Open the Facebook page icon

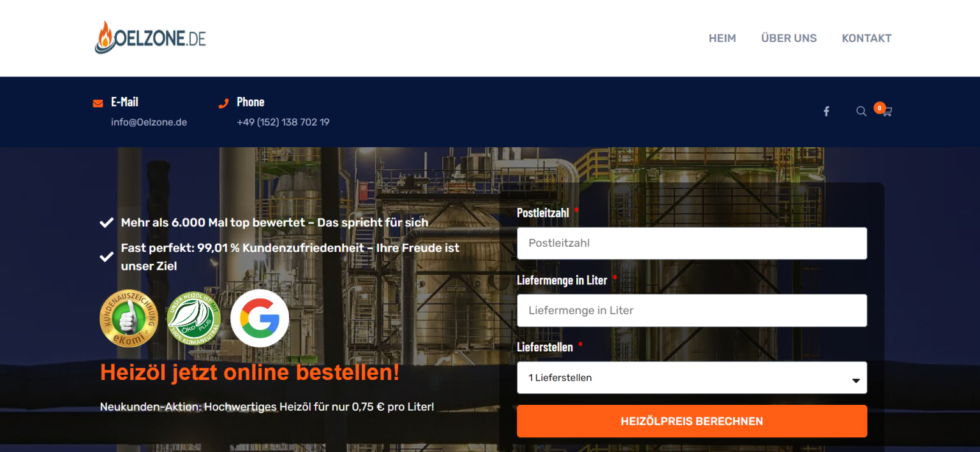tap(826, 112)
